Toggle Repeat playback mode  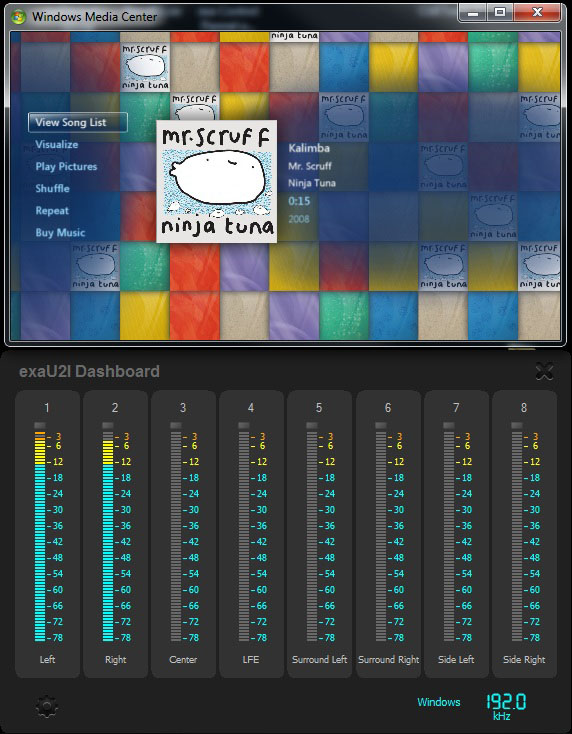tap(52, 211)
